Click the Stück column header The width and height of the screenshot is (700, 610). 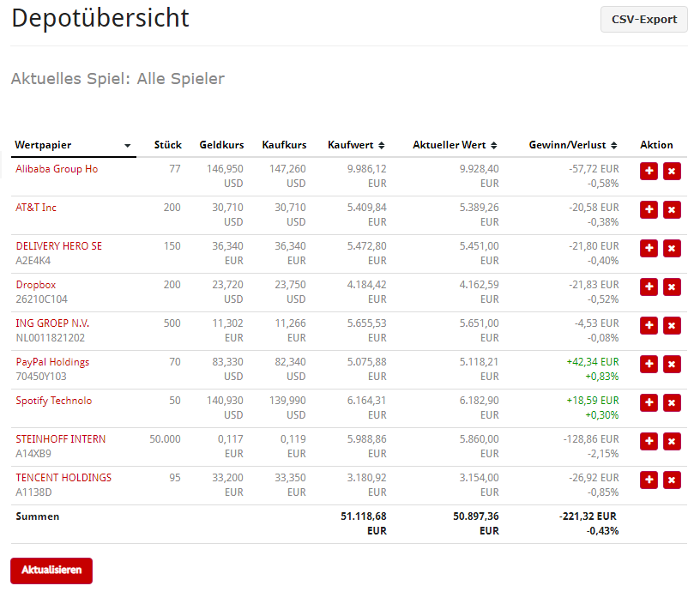168,145
